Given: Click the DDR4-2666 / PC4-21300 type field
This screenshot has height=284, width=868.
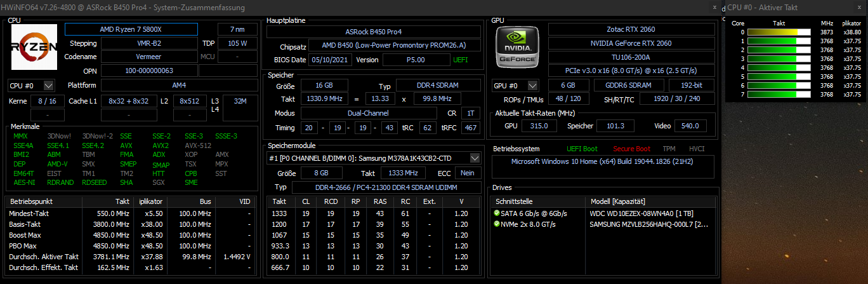Looking at the screenshot, I should (386, 187).
